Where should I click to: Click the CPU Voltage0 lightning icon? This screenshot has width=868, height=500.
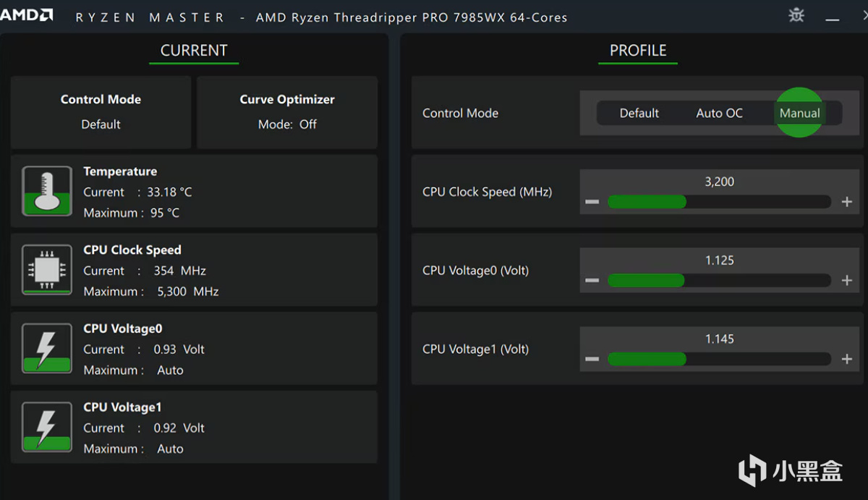(x=47, y=348)
